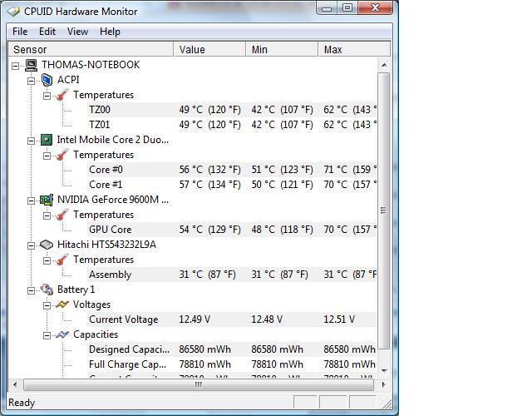Collapse the Capacities node

[x=47, y=335]
